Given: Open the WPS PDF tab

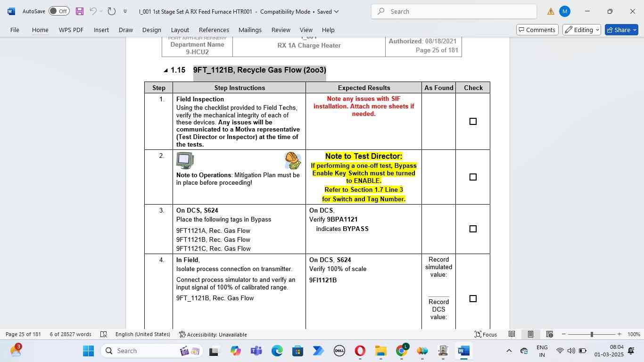Looking at the screenshot, I should 71,30.
